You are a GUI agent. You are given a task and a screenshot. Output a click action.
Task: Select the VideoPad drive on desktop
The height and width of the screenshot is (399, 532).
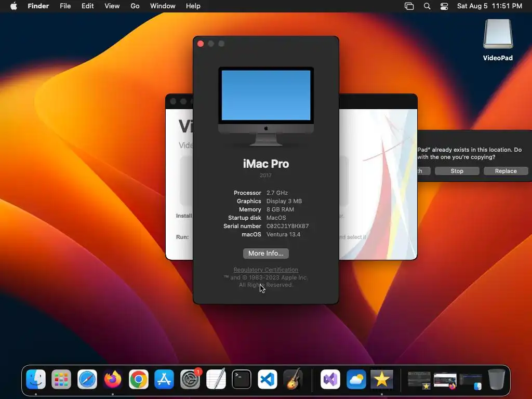tap(498, 40)
